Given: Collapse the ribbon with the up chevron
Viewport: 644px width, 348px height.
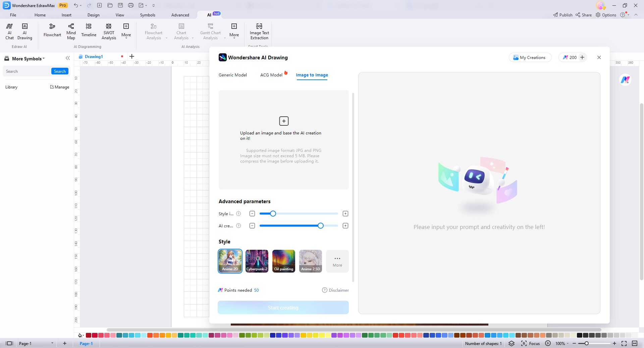Looking at the screenshot, I should (x=636, y=15).
